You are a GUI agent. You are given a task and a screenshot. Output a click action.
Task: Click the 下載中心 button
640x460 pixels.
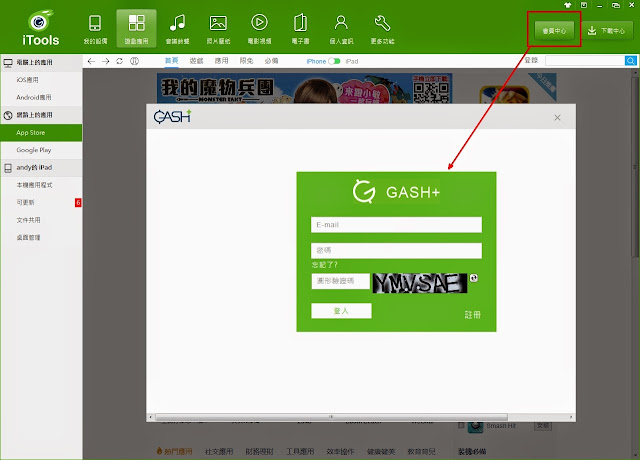click(x=607, y=31)
